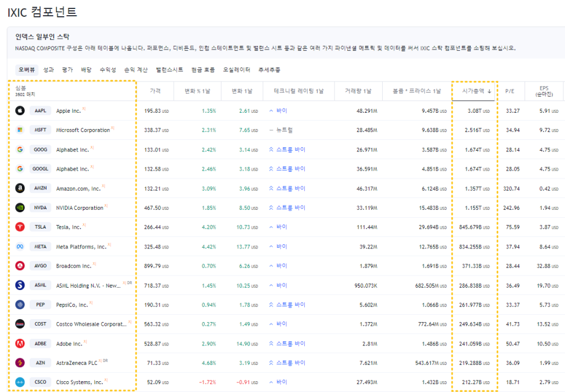Click the Amazon logo icon

(x=20, y=188)
